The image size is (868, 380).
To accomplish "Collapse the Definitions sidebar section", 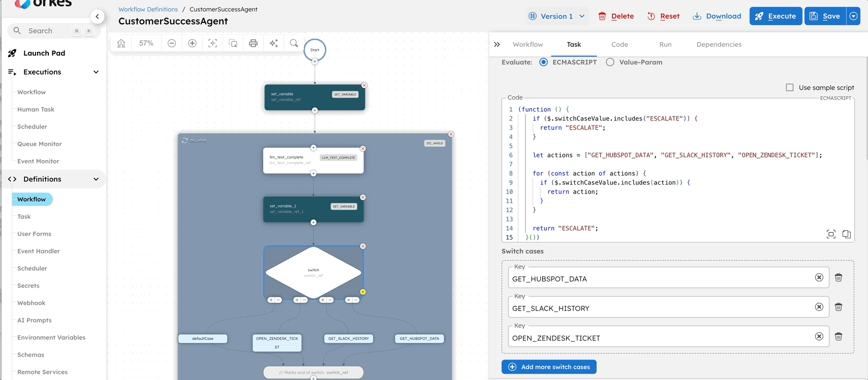I will coord(96,179).
